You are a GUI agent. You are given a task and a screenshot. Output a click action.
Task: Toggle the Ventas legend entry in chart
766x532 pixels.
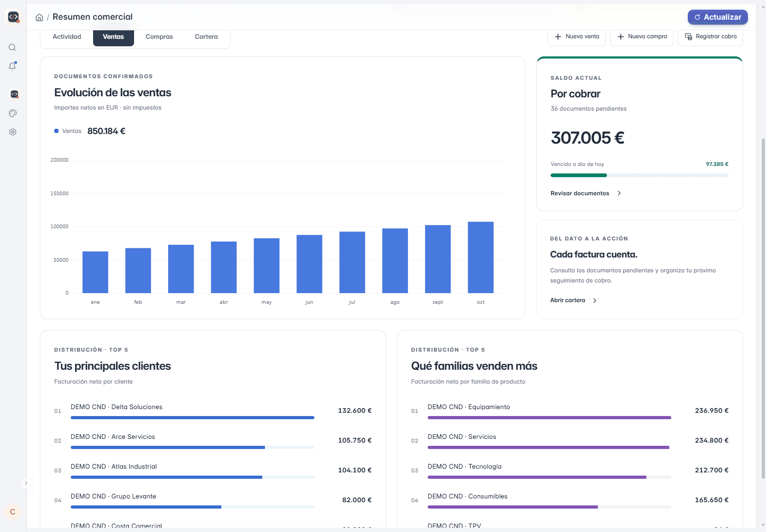[68, 131]
